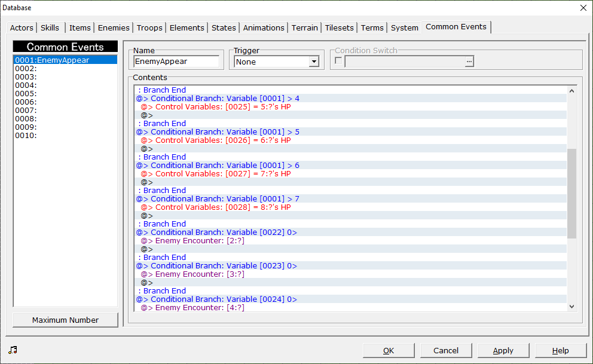Select common event 0004 in the list
The width and height of the screenshot is (593, 364).
pyautogui.click(x=65, y=85)
